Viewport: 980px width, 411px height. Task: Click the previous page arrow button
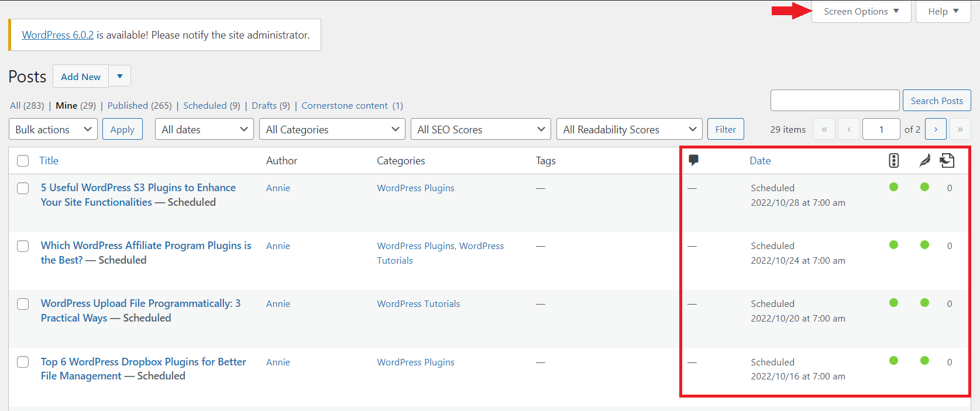pos(849,129)
